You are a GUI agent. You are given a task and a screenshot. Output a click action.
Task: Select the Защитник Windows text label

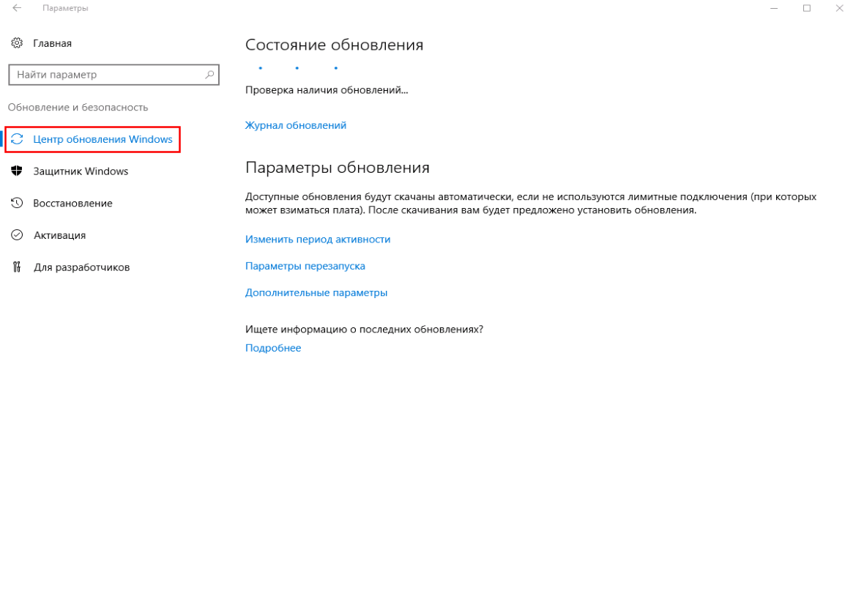tap(81, 171)
